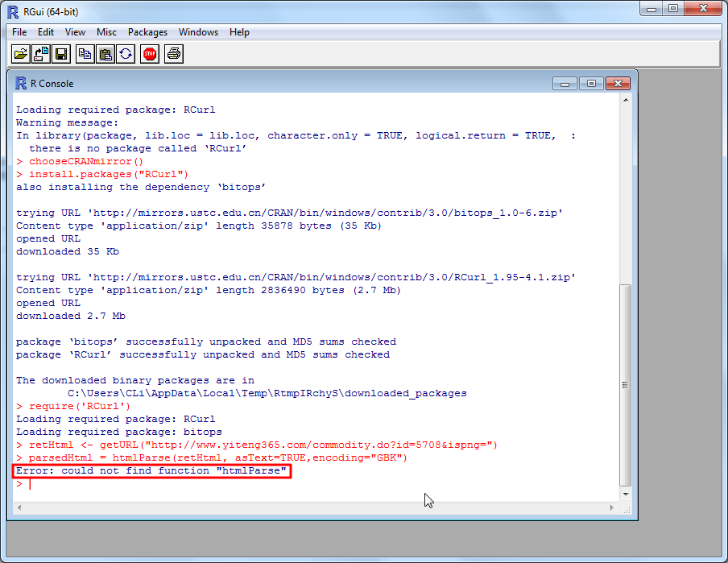This screenshot has height=563, width=728.
Task: Click the copy-and-paste refresh arrows icon
Action: pyautogui.click(x=127, y=53)
